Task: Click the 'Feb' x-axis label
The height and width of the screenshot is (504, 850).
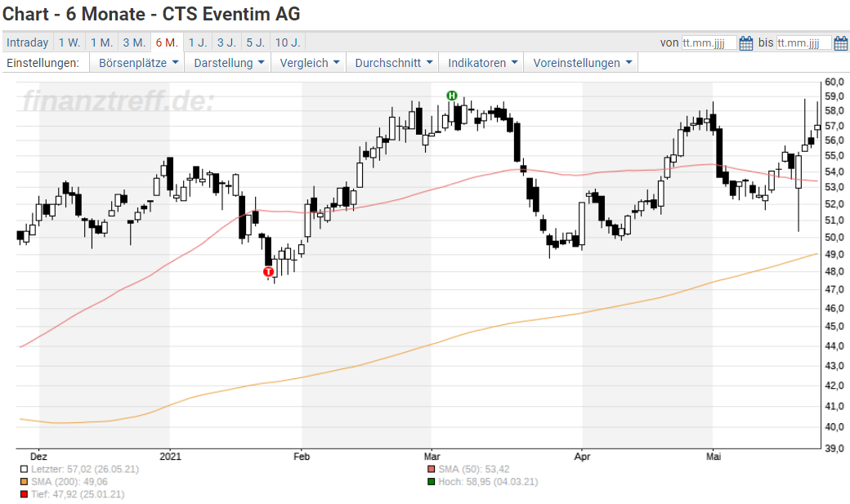Action: click(x=302, y=457)
